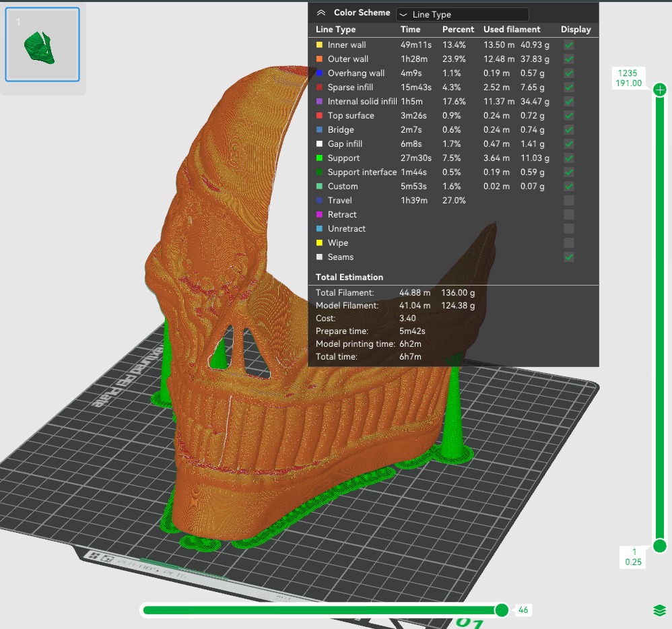Click the Display column header
Viewport: 672px width, 629px height.
tap(576, 29)
